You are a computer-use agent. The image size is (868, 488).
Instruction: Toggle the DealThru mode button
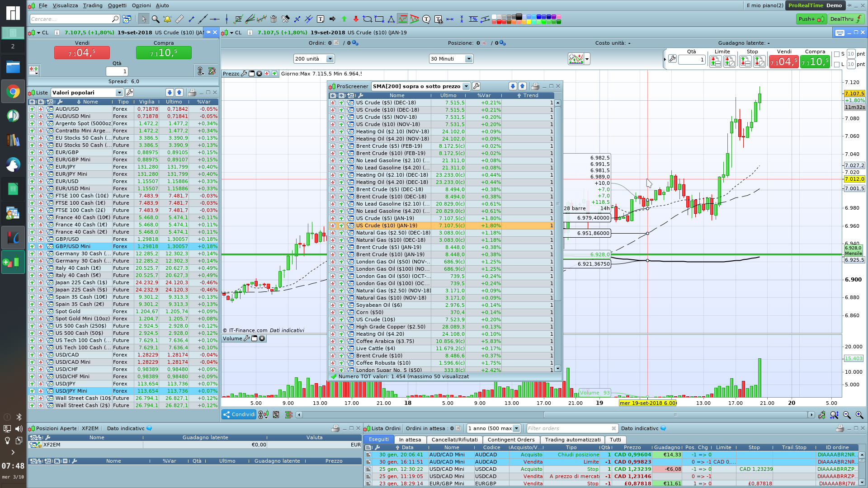pyautogui.click(x=846, y=19)
